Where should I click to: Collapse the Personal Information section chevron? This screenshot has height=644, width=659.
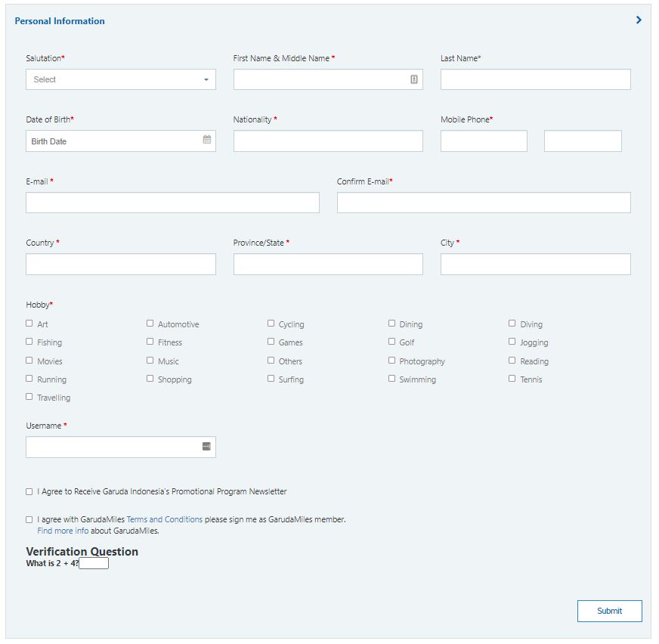pyautogui.click(x=639, y=20)
